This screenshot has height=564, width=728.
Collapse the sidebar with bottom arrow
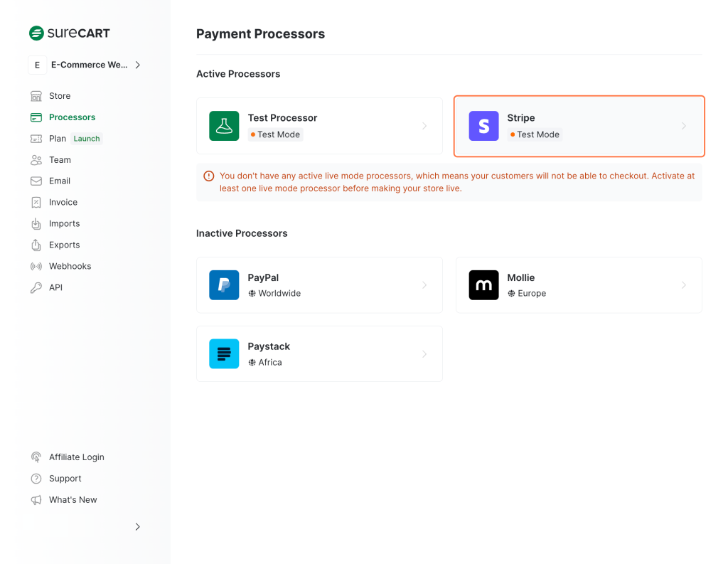click(x=137, y=527)
